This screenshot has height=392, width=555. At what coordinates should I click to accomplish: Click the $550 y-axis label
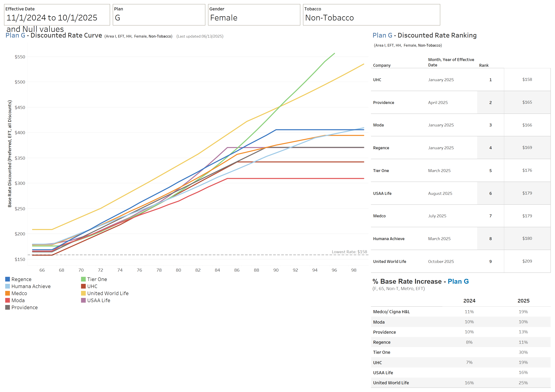(x=20, y=57)
